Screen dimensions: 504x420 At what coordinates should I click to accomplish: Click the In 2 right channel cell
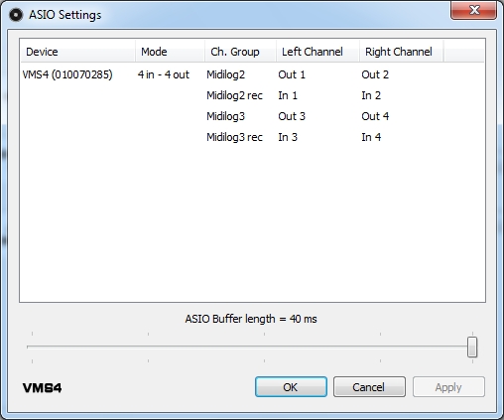pyautogui.click(x=371, y=95)
